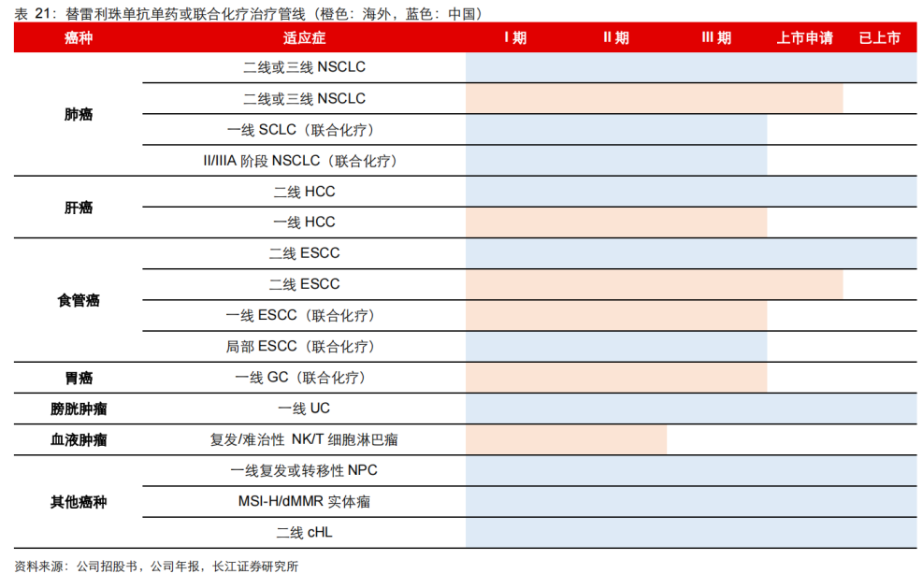Select the MSI-H/dMMR 实体瘤 indication
This screenshot has width=923, height=588.
click(x=304, y=502)
